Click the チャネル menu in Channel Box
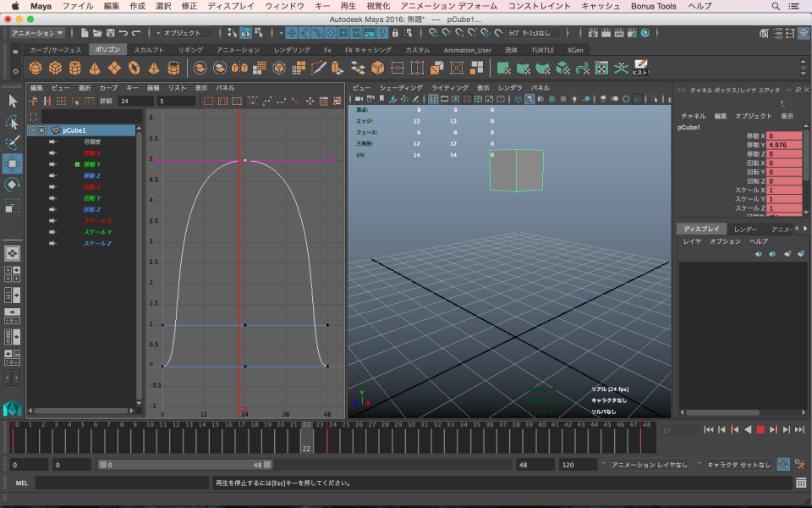This screenshot has width=812, height=508. click(693, 116)
